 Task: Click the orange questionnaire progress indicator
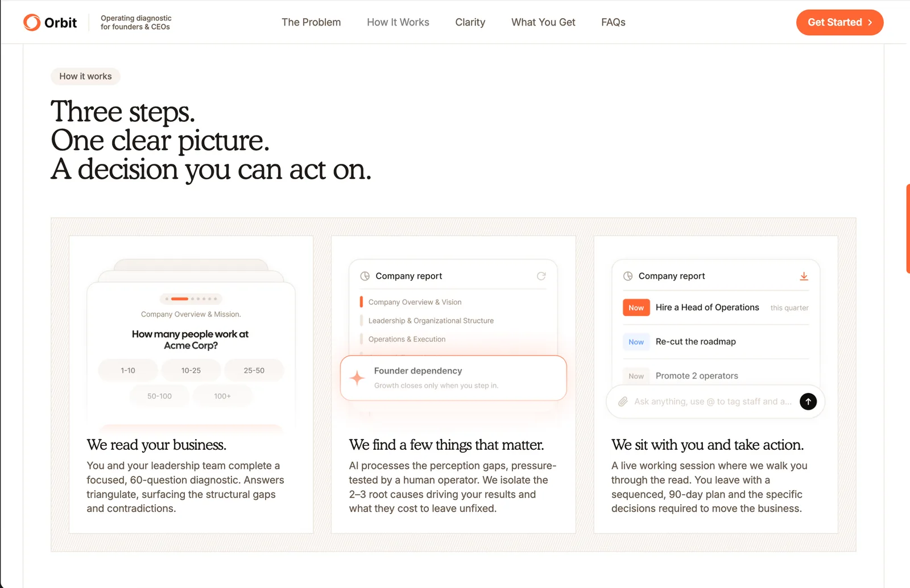pyautogui.click(x=180, y=299)
